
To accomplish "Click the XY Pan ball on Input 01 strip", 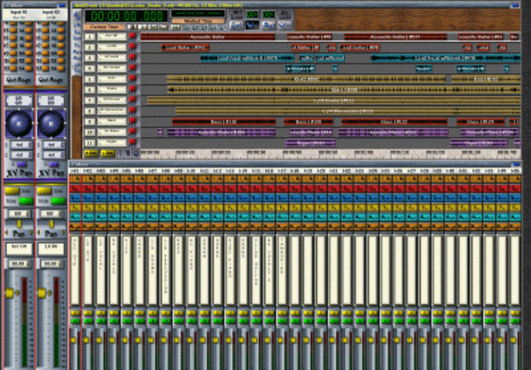I will pos(19,123).
